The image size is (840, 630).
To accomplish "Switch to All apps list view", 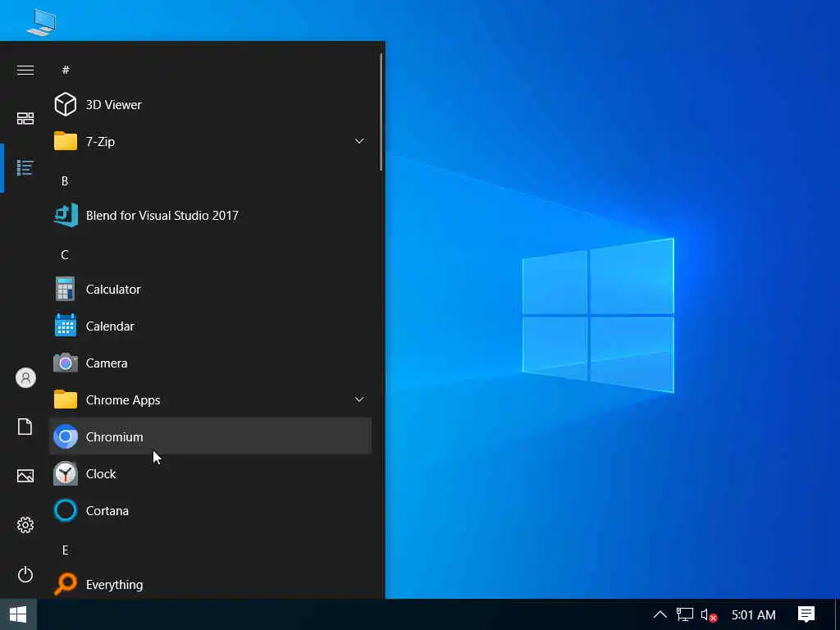I will coord(25,167).
